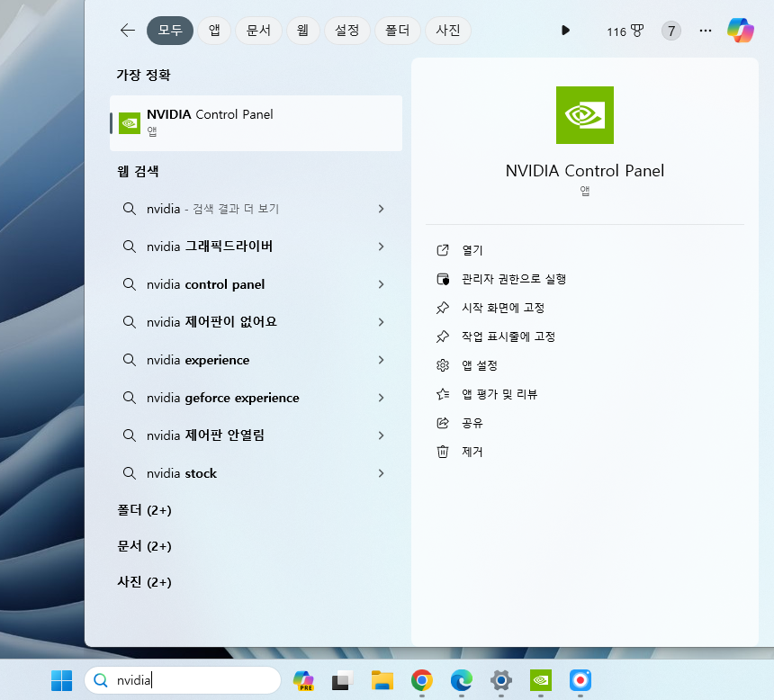Expand the 사진 (2+) results group
This screenshot has height=700, width=774.
144,582
